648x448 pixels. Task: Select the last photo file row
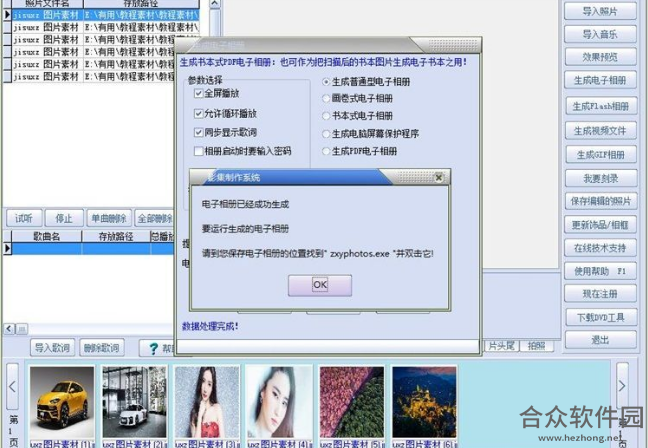pos(93,76)
